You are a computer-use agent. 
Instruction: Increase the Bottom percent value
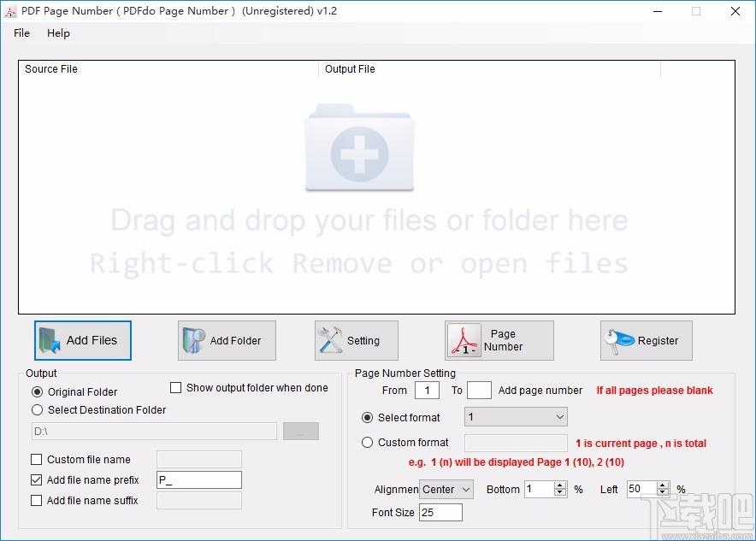click(x=560, y=485)
